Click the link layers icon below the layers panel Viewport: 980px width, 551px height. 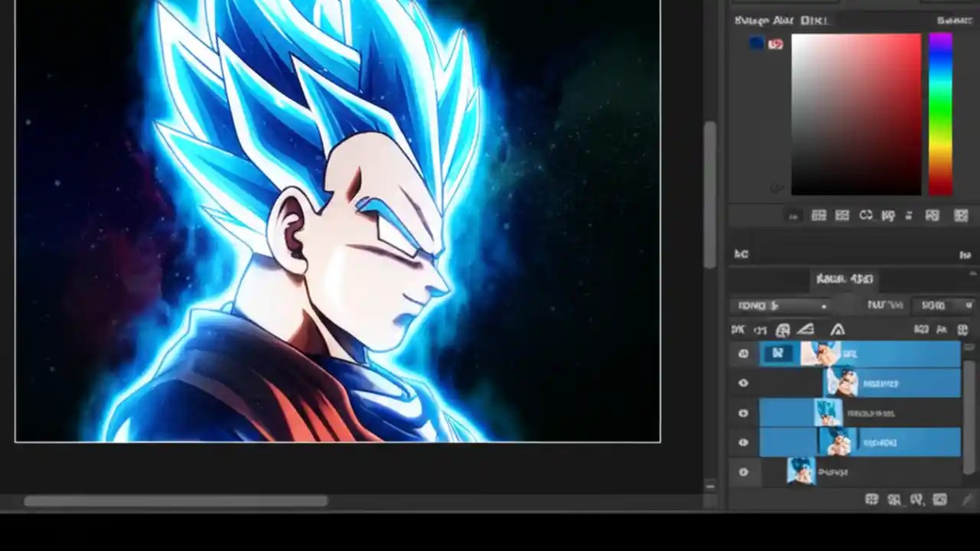pyautogui.click(x=916, y=499)
